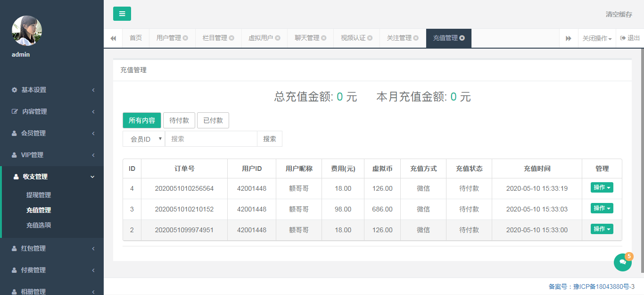Close the 视频认证 tab using its x icon

[370, 38]
